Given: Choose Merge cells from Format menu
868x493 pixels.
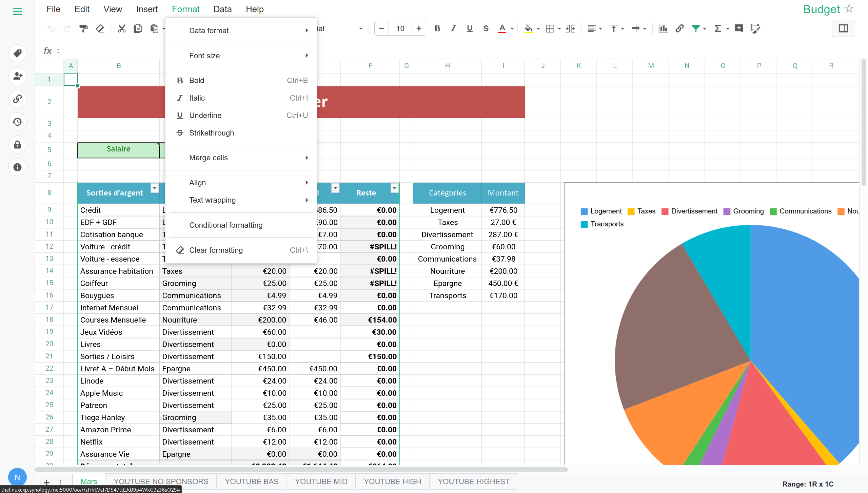Looking at the screenshot, I should coord(241,158).
